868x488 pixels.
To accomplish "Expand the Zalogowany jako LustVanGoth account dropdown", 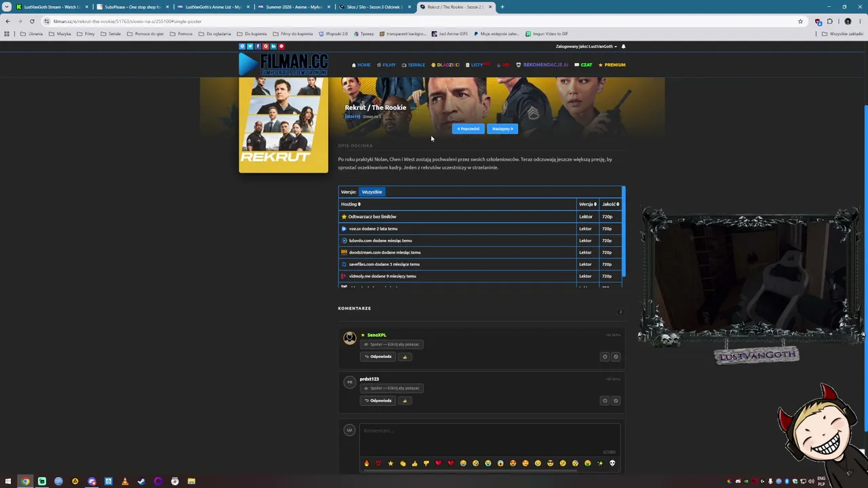I will tap(587, 47).
